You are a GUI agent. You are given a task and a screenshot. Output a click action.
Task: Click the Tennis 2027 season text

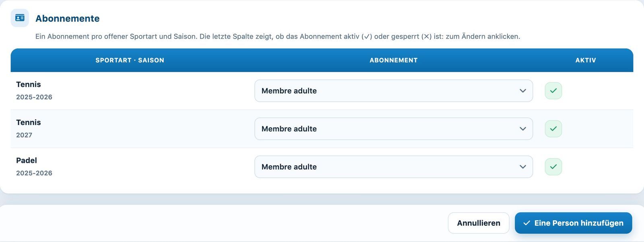pos(24,135)
